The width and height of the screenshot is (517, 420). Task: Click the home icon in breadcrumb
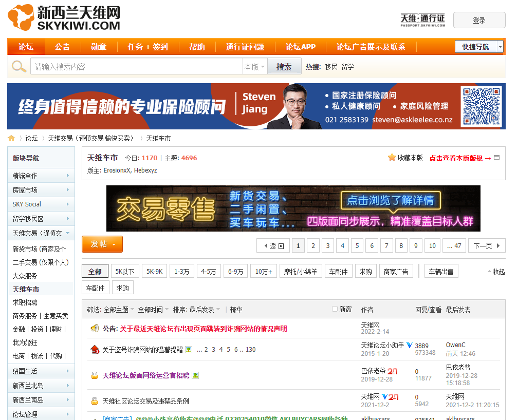tap(11, 138)
